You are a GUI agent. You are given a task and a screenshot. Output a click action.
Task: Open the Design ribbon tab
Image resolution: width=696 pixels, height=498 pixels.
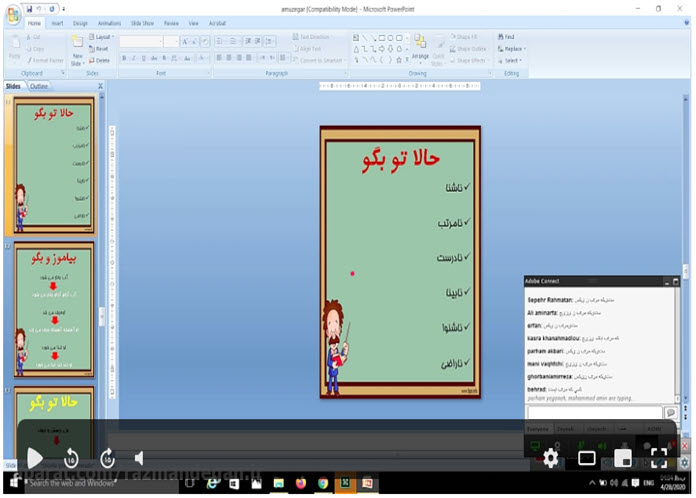click(x=80, y=23)
